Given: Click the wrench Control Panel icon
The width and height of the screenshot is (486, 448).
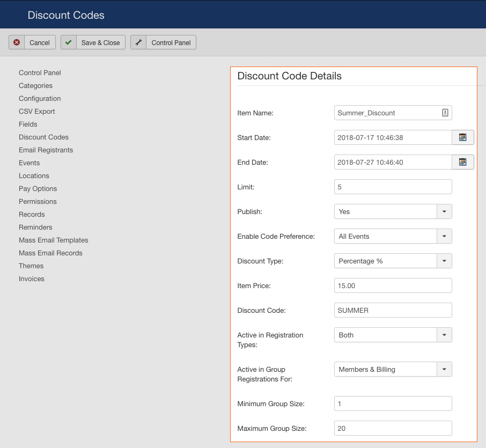Looking at the screenshot, I should [x=138, y=42].
